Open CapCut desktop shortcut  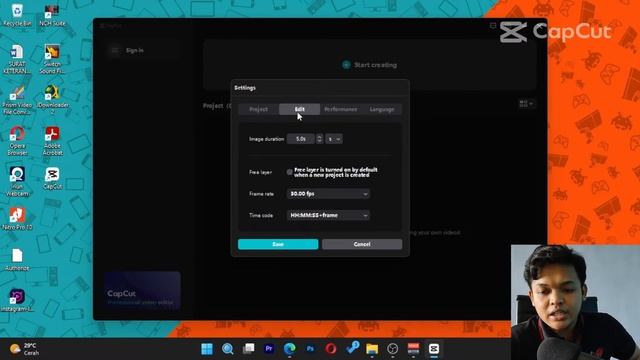[x=52, y=178]
